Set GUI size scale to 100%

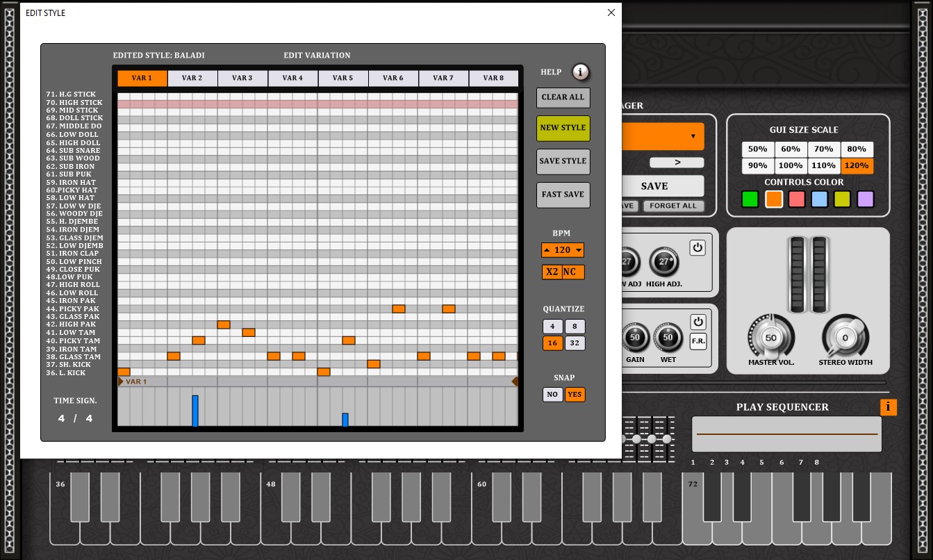tap(791, 166)
